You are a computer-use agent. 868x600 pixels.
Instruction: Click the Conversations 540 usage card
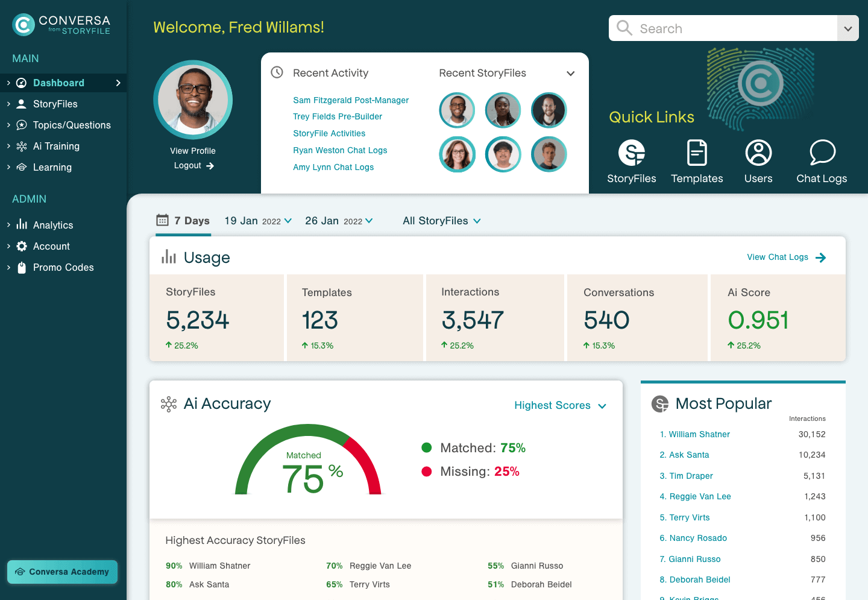tap(637, 318)
